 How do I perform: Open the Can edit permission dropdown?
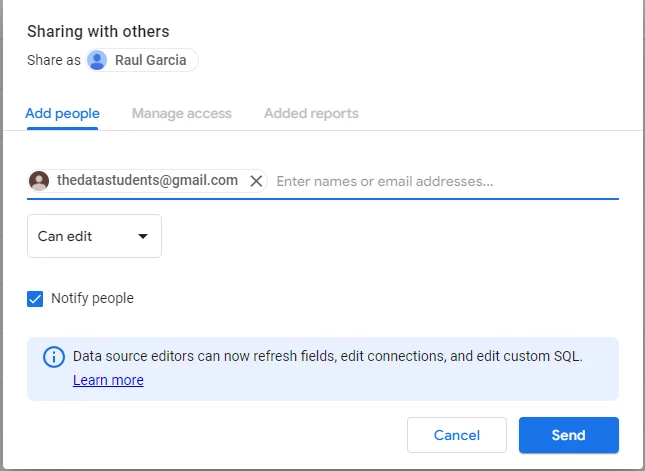(94, 236)
